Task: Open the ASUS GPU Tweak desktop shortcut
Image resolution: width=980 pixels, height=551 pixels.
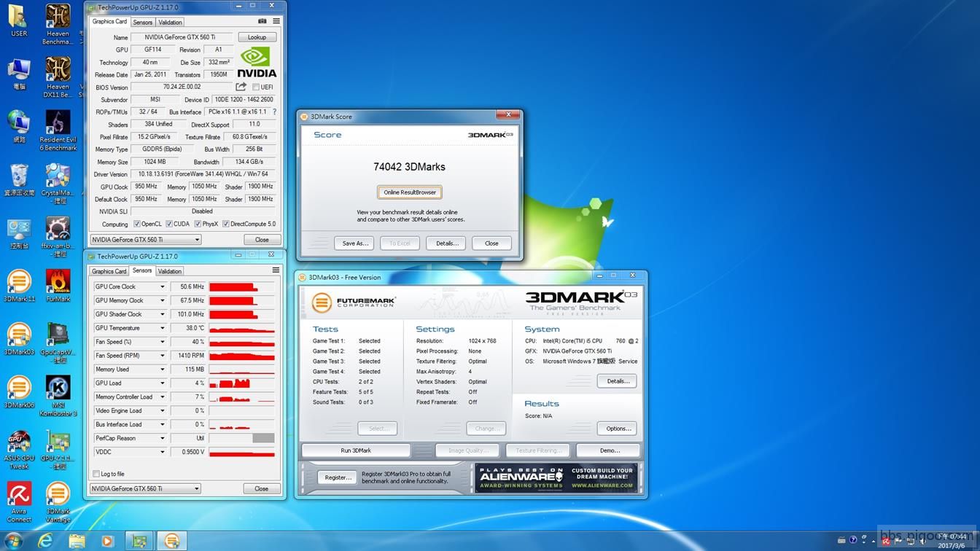Action: pyautogui.click(x=19, y=450)
